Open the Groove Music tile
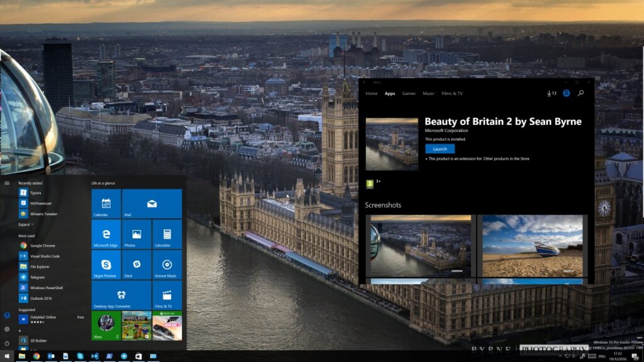 (x=167, y=264)
